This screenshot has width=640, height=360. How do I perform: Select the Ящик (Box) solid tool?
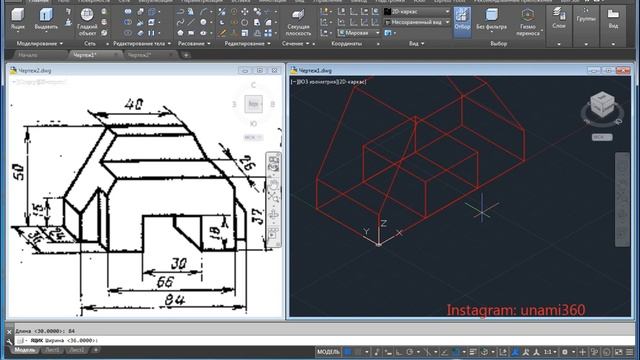coord(18,19)
